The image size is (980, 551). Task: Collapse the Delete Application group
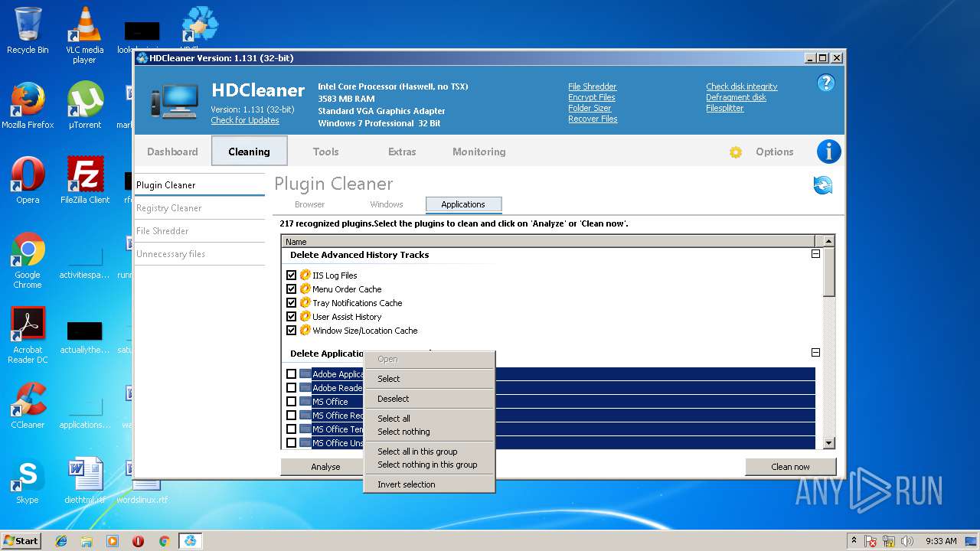coord(815,353)
